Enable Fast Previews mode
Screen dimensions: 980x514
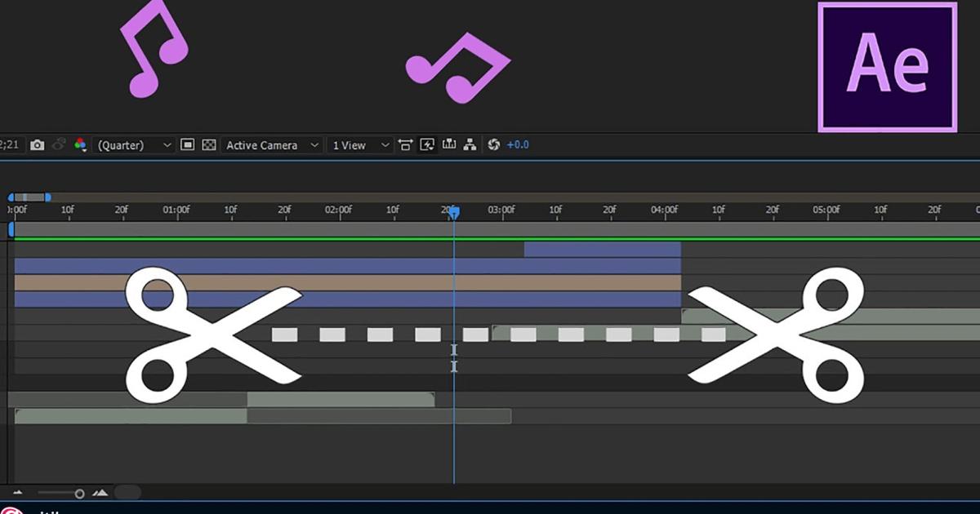click(425, 144)
